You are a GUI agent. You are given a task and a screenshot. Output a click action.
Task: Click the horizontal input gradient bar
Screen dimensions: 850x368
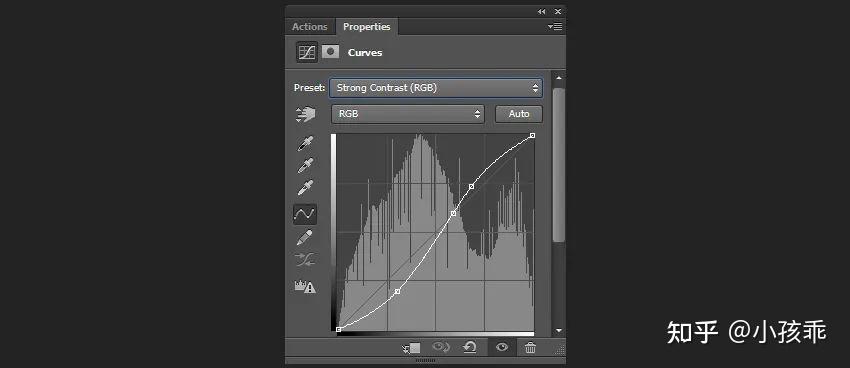(435, 333)
